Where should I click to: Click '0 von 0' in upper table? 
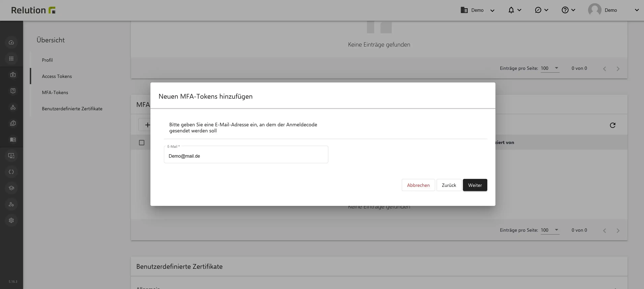point(579,68)
